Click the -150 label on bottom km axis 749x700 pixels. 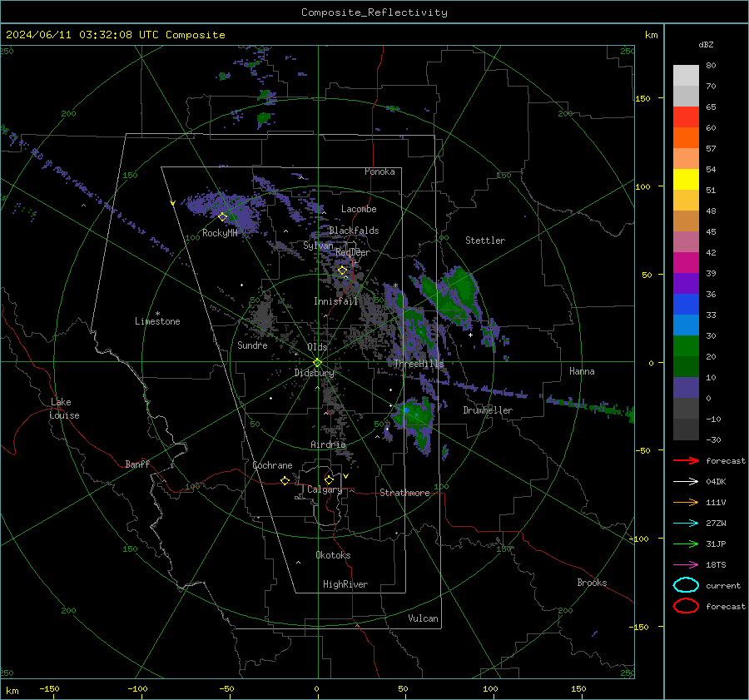[x=49, y=688]
